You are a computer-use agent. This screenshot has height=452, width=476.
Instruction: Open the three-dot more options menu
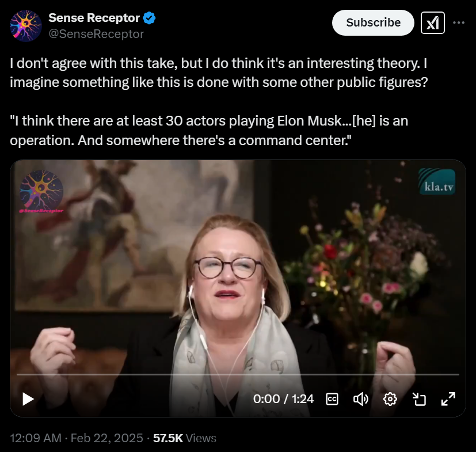(459, 22)
